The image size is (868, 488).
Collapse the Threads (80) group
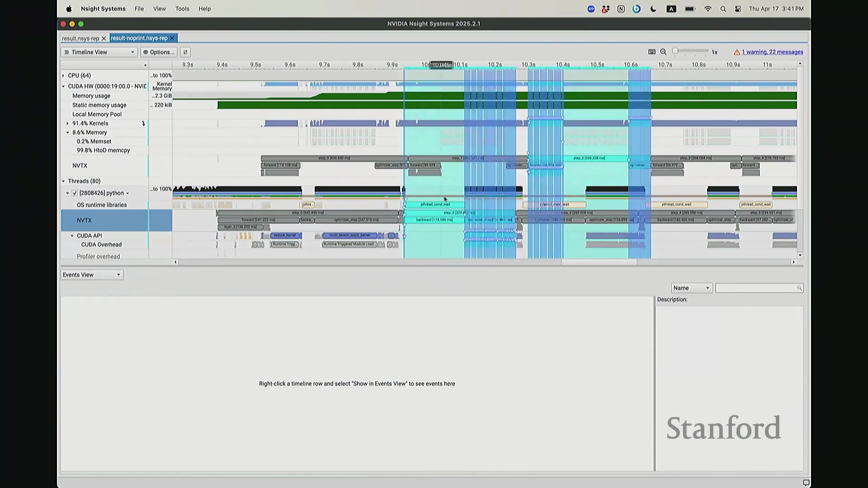point(64,181)
